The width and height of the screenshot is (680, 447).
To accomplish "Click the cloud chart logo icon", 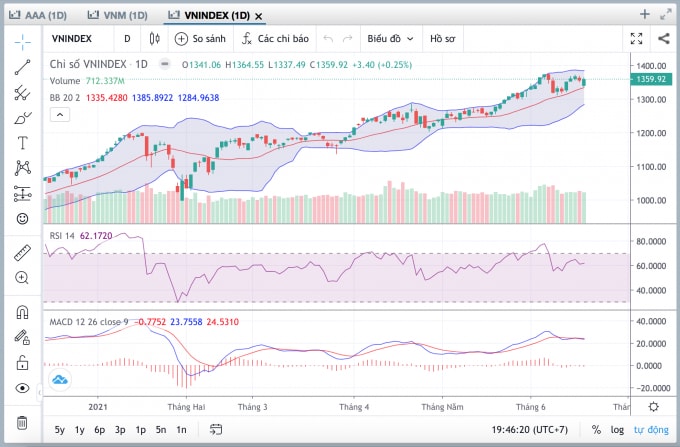I will click(60, 380).
